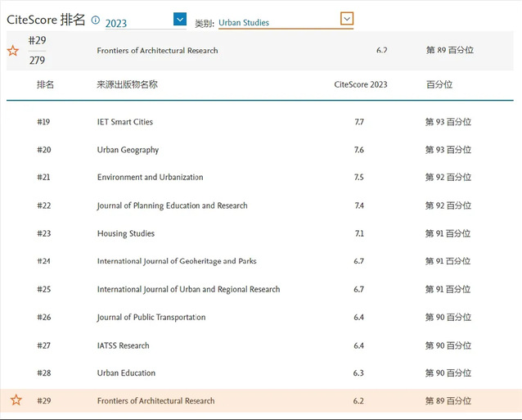Click the CiteScore 2023 column header
522x420 pixels.
(x=361, y=84)
